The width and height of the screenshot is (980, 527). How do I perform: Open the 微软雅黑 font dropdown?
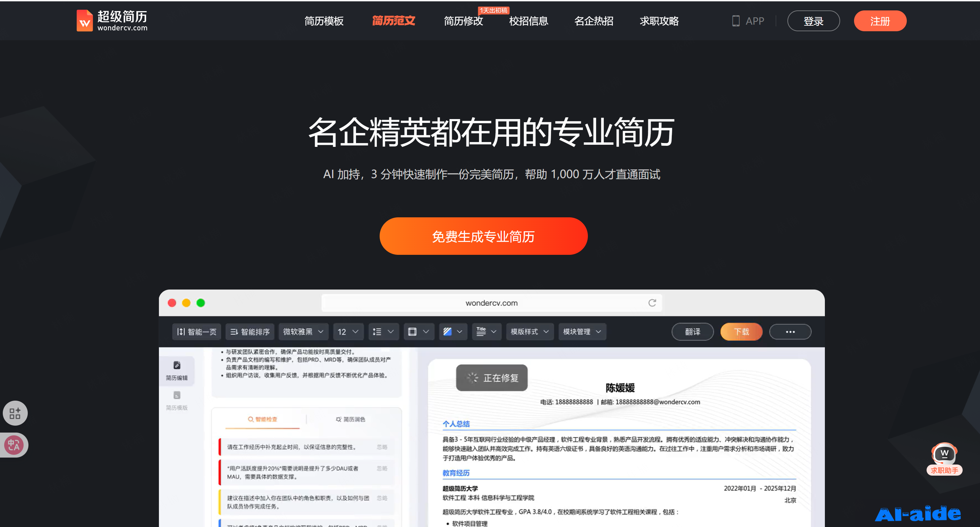[x=303, y=332]
